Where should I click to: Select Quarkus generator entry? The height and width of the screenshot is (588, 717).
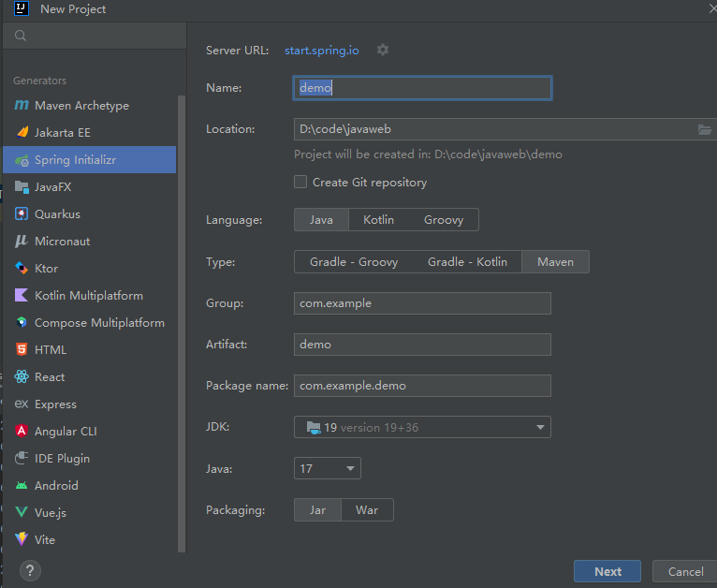[90, 214]
